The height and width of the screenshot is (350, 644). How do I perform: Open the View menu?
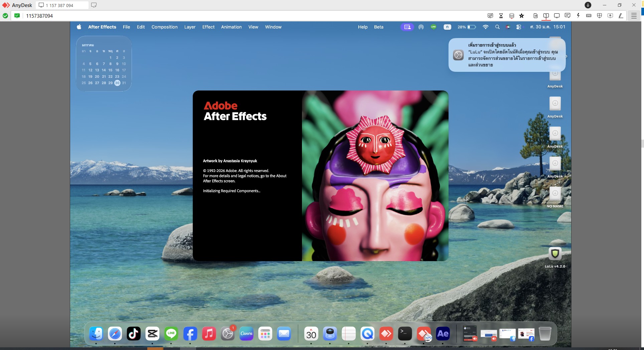253,27
